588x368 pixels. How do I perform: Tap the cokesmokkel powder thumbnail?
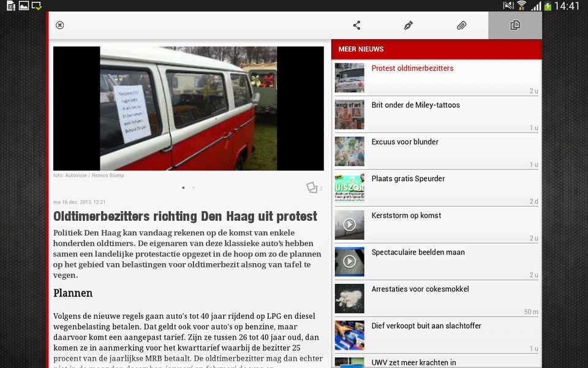click(350, 299)
